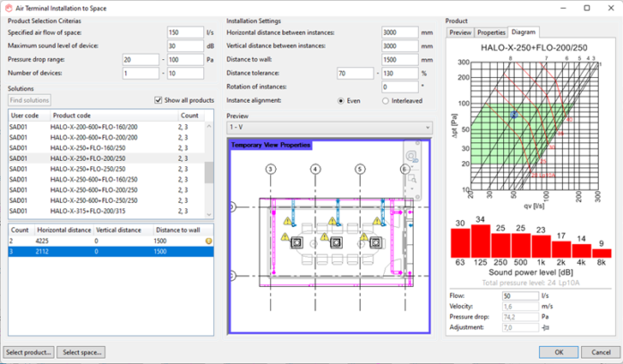Viewport: 623px width, 364px height.
Task: Select row HALO-X-200-600+FLO-160/200
Action: (x=107, y=127)
